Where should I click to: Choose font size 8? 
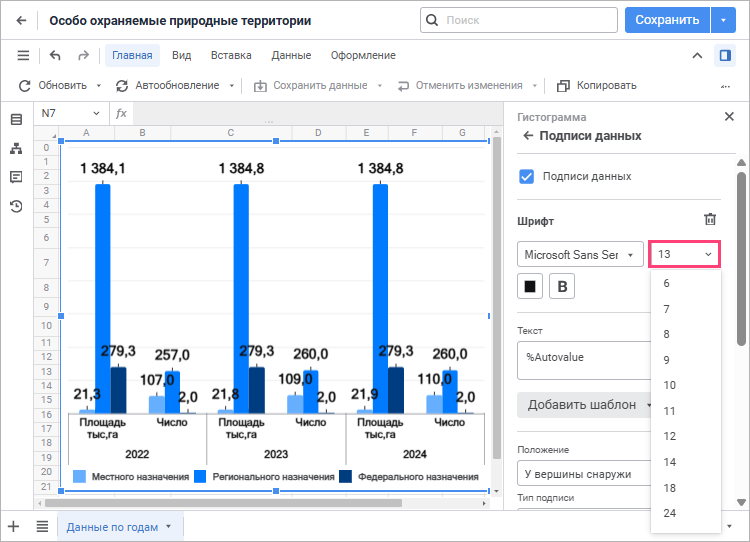point(685,334)
